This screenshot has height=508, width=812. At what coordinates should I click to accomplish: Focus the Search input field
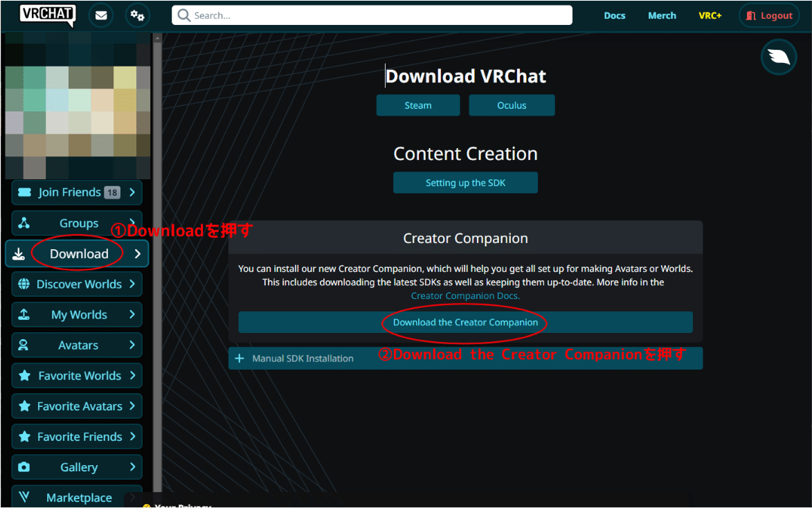tap(372, 15)
